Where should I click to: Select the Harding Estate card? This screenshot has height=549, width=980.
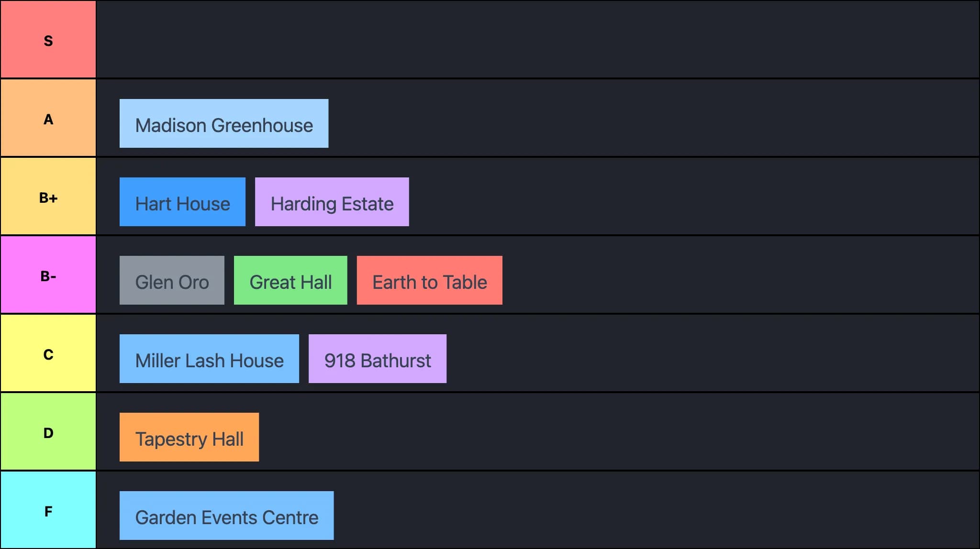click(332, 202)
